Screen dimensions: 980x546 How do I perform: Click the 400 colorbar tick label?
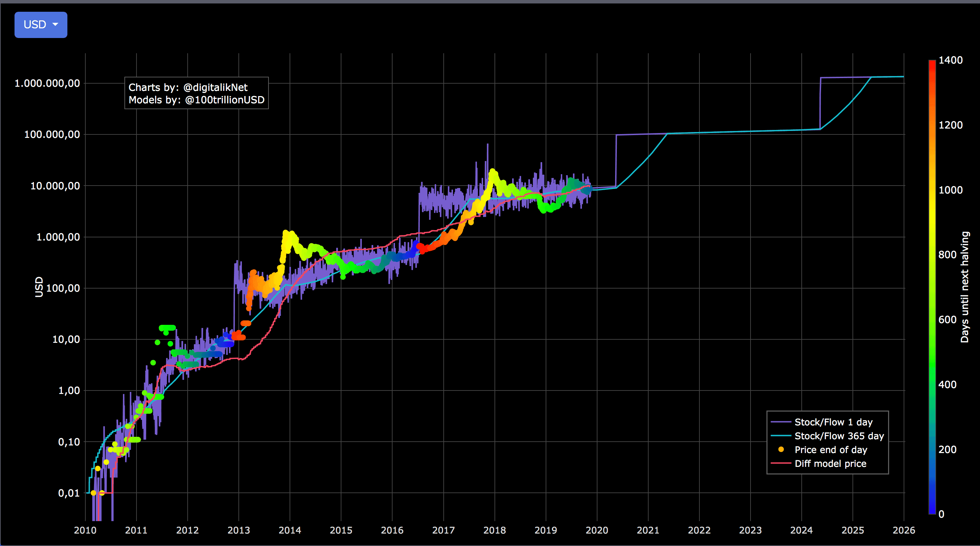coord(947,385)
